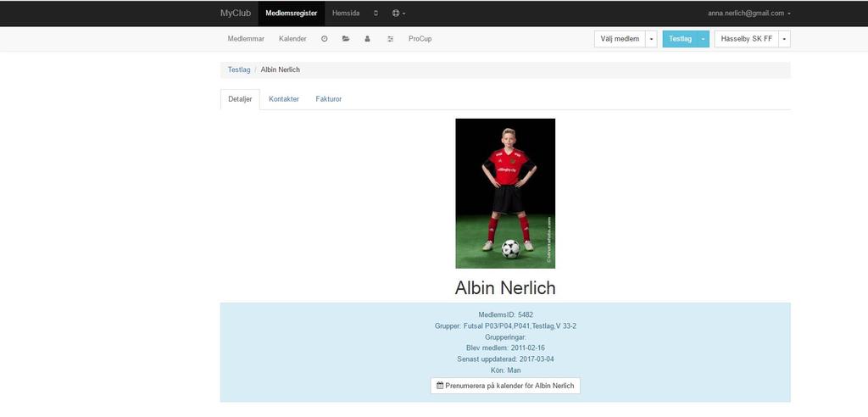Screen dimensions: 868x417
Task: Click the mobile phone icon in top bar
Action: [376, 14]
